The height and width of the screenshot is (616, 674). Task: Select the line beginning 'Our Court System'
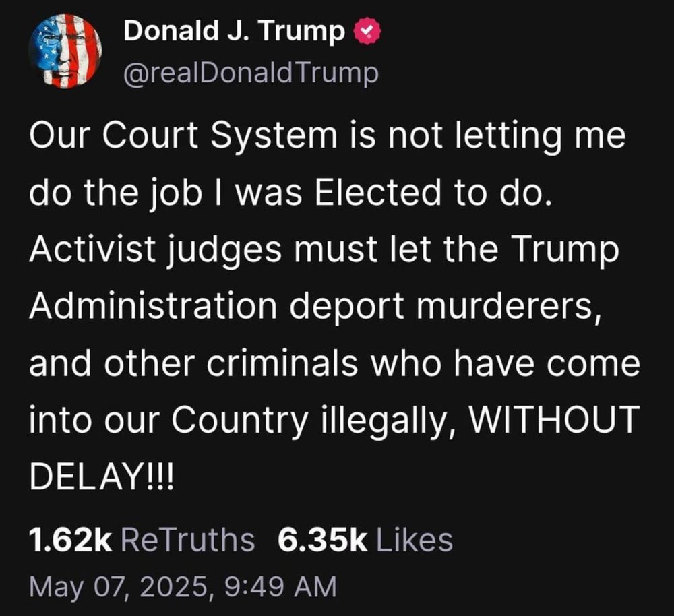(x=328, y=137)
